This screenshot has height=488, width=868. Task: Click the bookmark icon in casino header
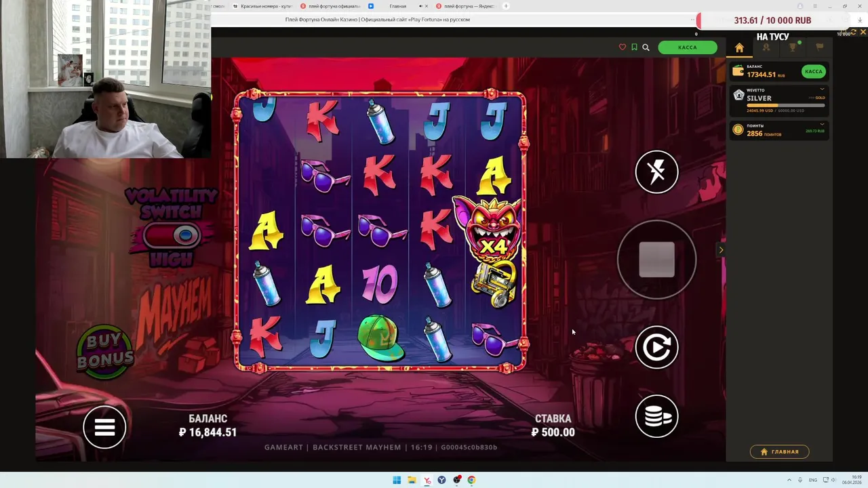tap(634, 47)
